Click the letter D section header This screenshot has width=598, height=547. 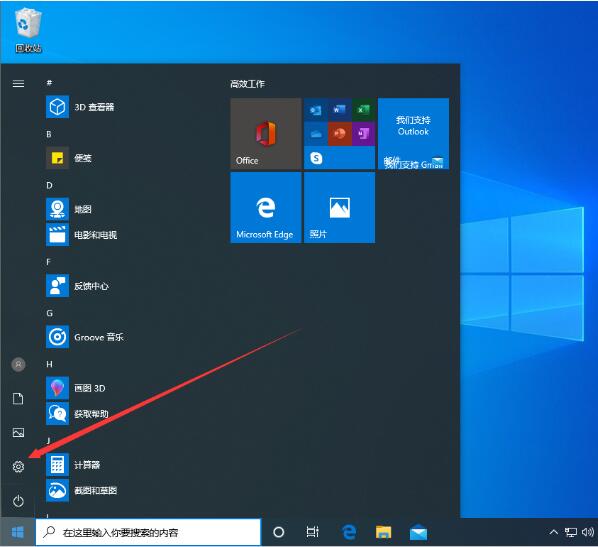click(49, 185)
